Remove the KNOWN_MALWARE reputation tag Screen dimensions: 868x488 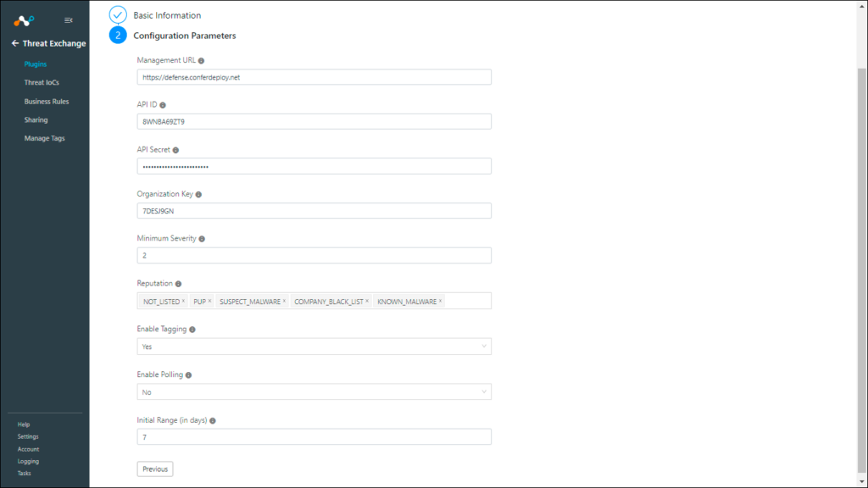(440, 301)
